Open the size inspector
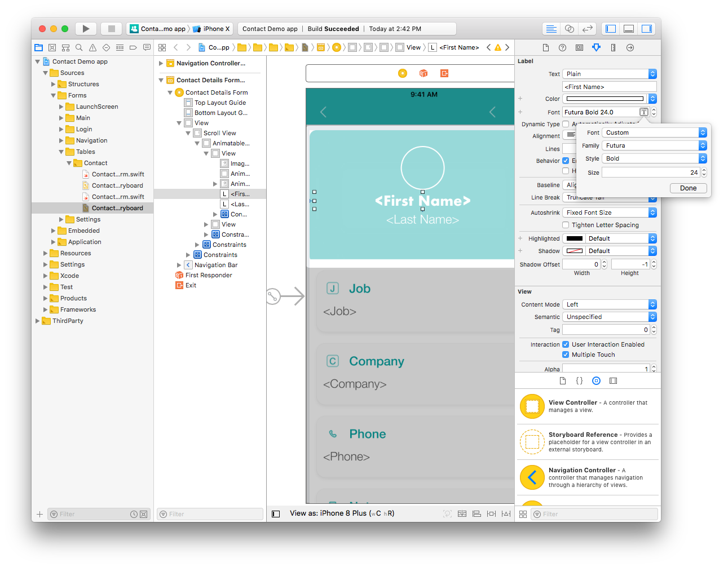Viewport: 728px width, 567px height. 613,47
